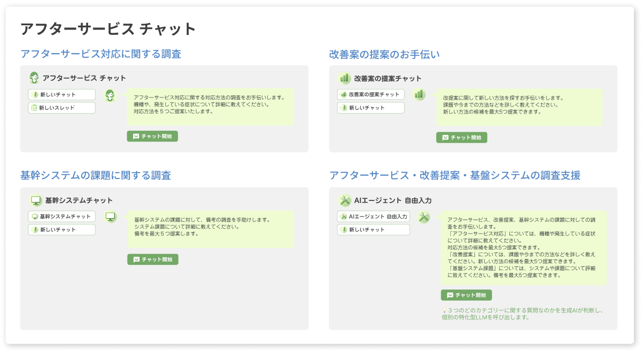Select 新しいチャット in the アフターサービス チャット sidebar
This screenshot has width=644, height=350.
pos(62,95)
